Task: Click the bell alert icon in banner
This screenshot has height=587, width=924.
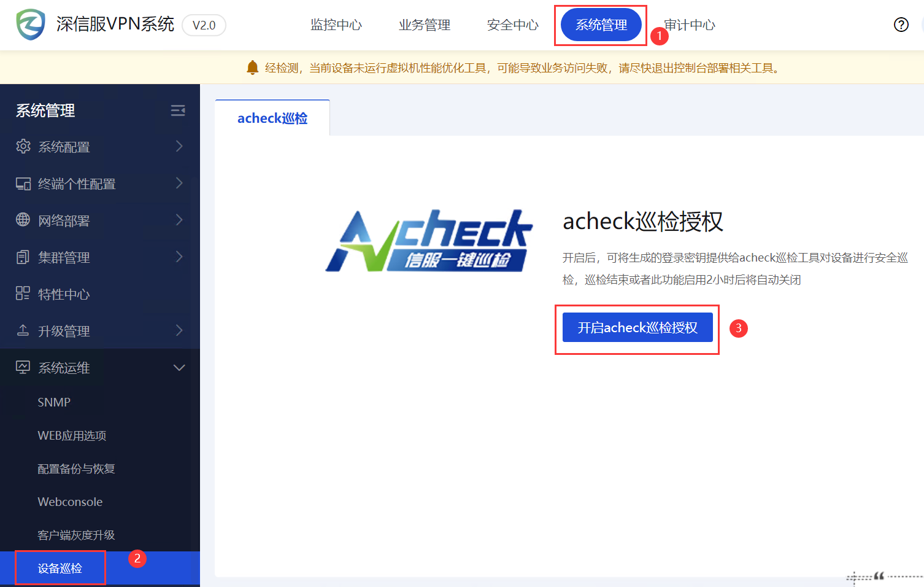Action: [x=252, y=68]
